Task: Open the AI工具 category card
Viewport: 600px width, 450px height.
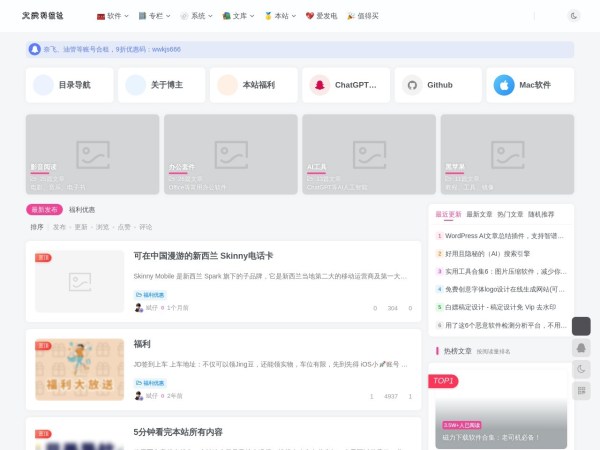Action: (369, 154)
